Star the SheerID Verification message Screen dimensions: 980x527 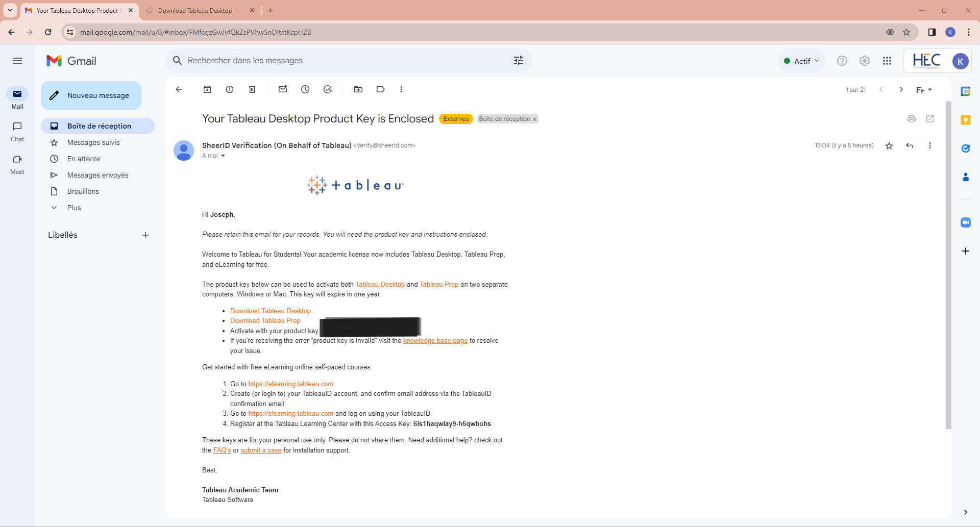pyautogui.click(x=889, y=146)
